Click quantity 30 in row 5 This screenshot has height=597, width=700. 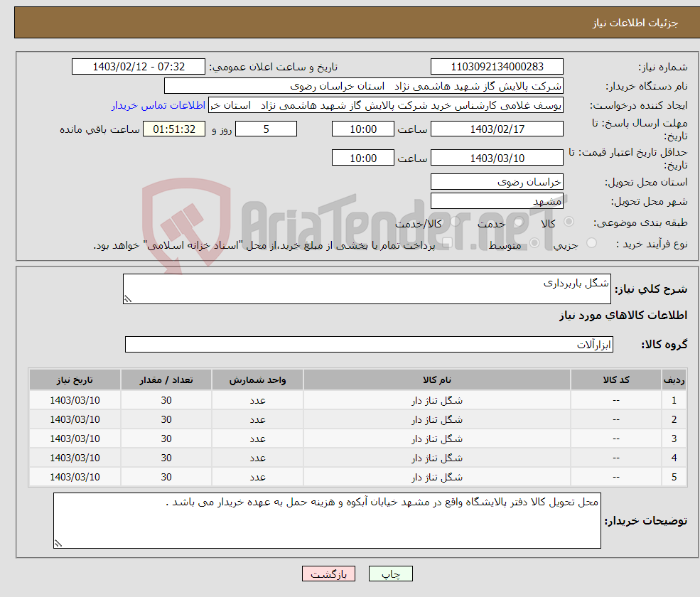[166, 478]
